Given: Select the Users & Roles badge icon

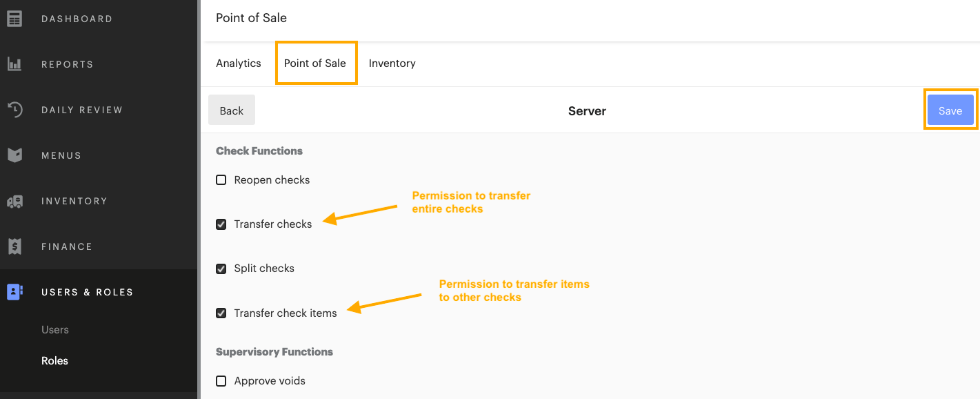Looking at the screenshot, I should pos(14,291).
